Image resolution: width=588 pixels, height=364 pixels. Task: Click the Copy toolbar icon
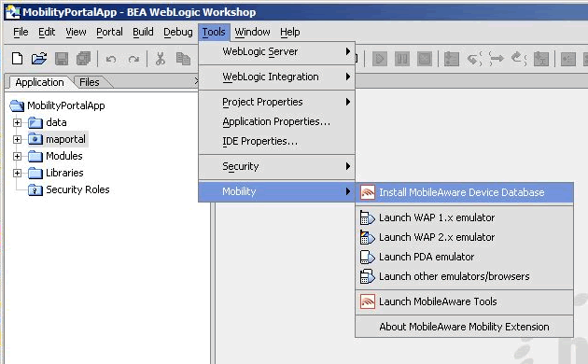pos(183,59)
